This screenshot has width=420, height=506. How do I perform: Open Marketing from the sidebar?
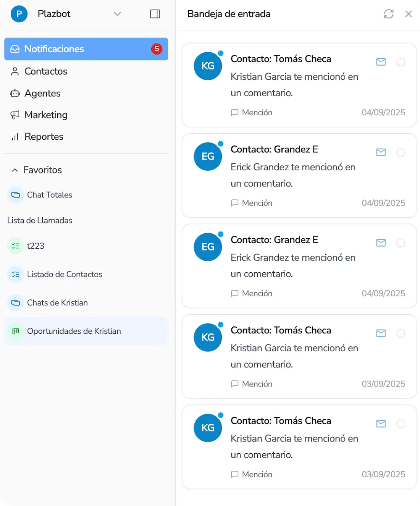tap(46, 115)
